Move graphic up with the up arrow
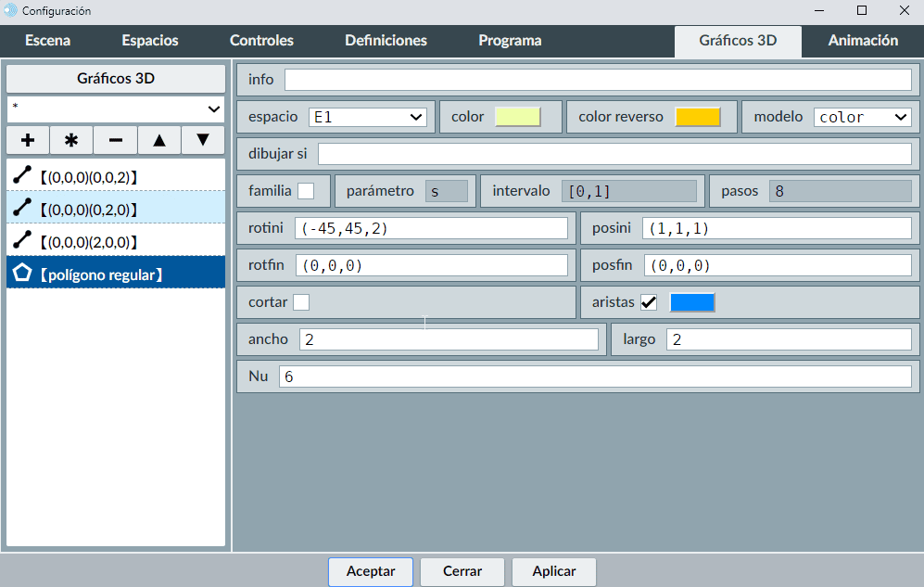 159,140
